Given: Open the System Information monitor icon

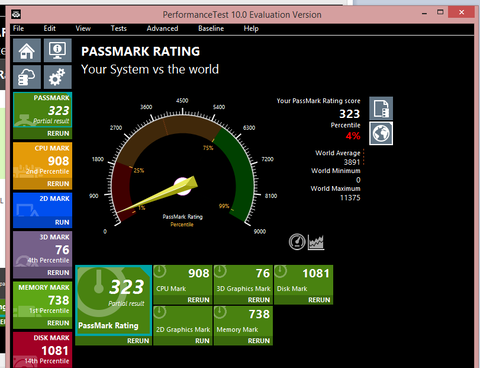Looking at the screenshot, I should coord(58,50).
